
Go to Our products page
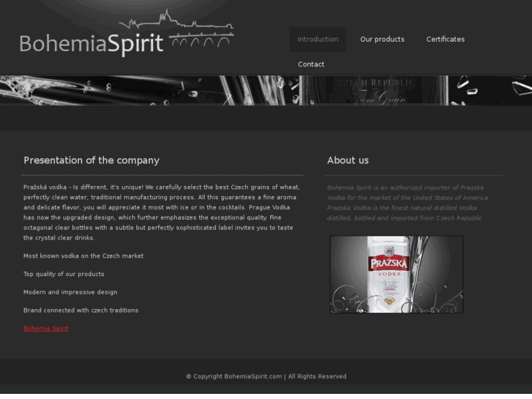pyautogui.click(x=382, y=40)
